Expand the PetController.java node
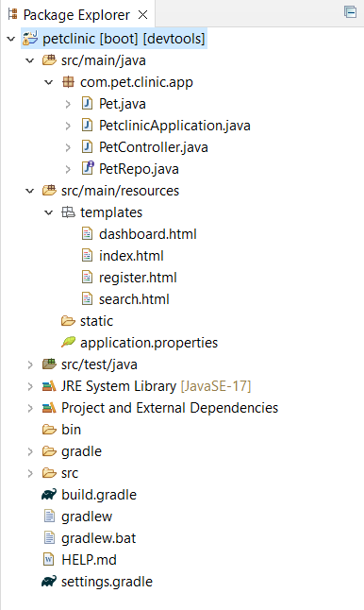This screenshot has width=364, height=610. [68, 147]
